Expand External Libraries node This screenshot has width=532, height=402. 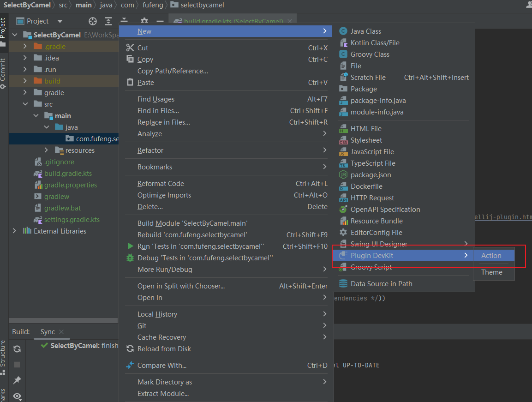[x=14, y=231]
